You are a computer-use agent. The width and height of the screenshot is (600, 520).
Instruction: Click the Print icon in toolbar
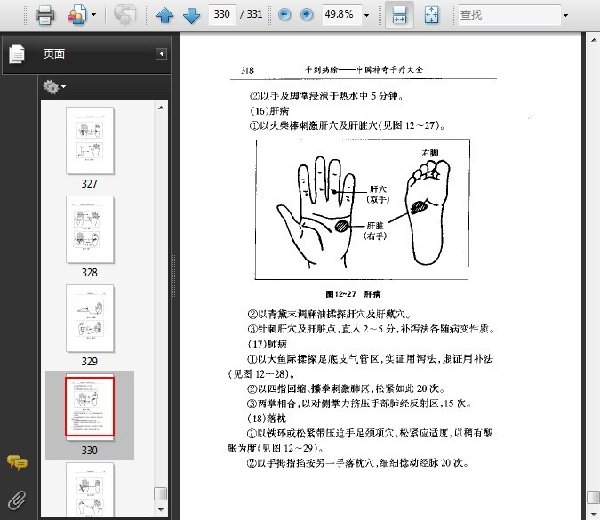tap(45, 15)
